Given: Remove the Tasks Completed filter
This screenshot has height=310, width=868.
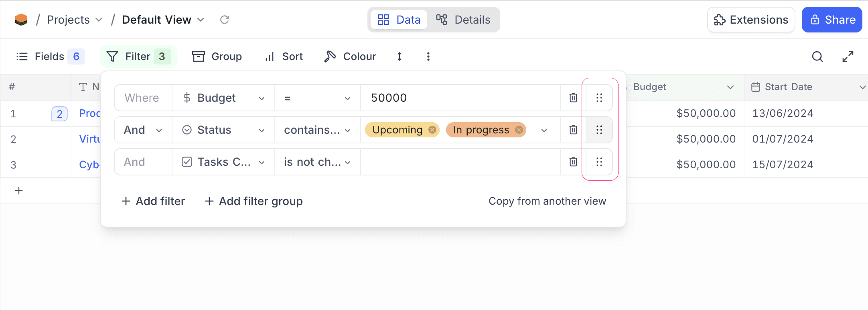Looking at the screenshot, I should pos(573,162).
